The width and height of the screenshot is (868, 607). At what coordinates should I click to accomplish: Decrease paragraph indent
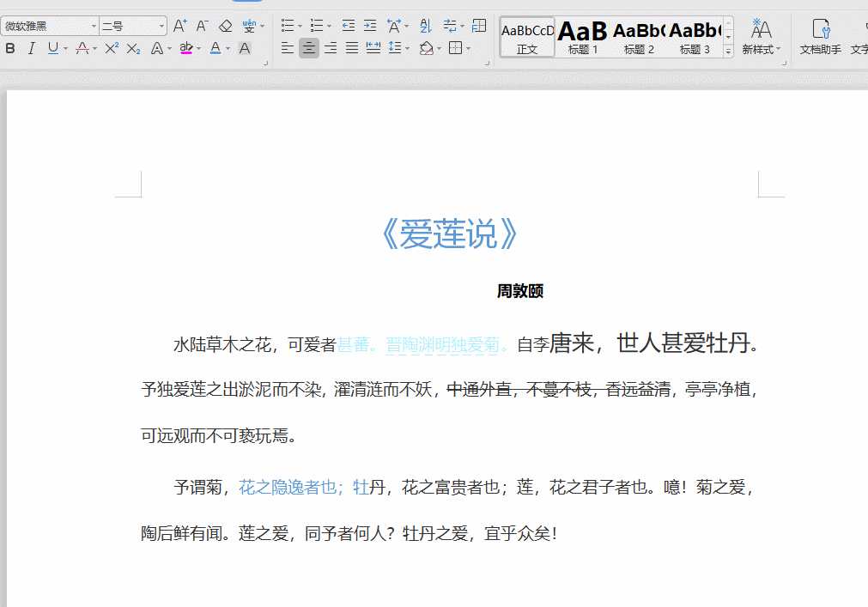click(349, 26)
